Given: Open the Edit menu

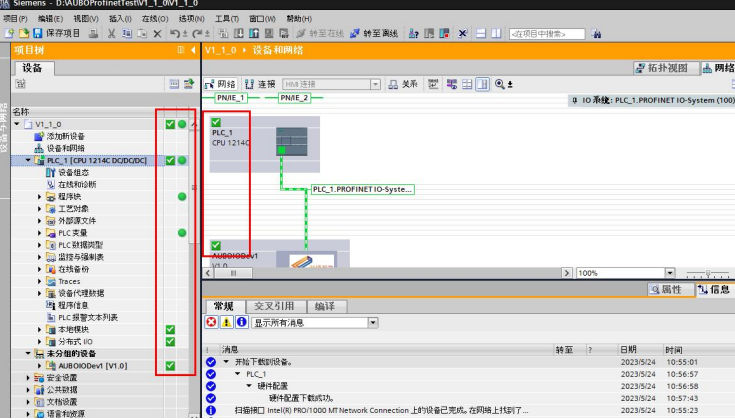Looking at the screenshot, I should coord(50,19).
